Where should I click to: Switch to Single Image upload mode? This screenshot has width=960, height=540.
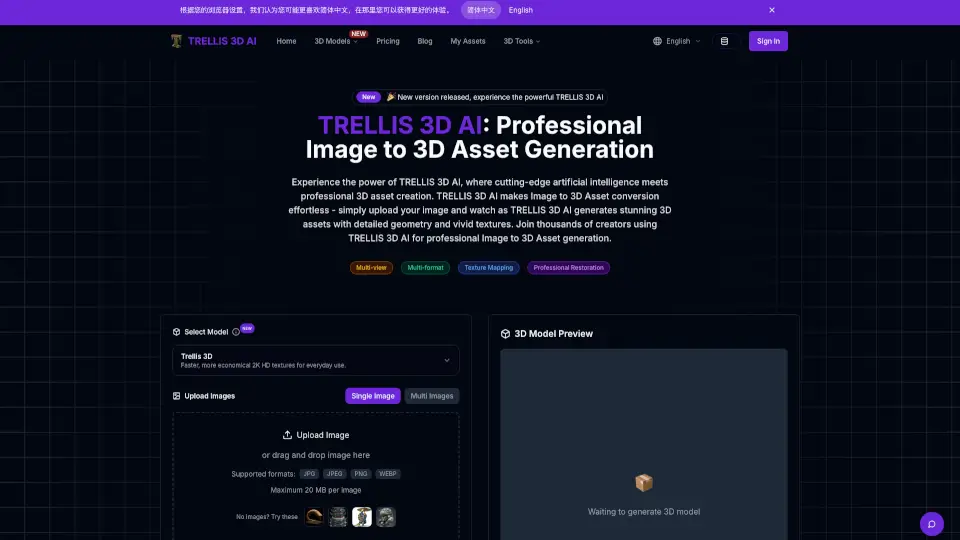click(373, 396)
